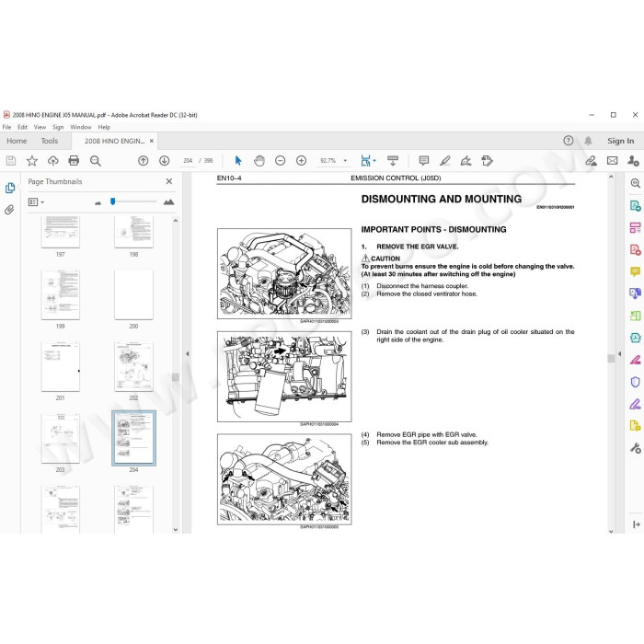
Task: Open the Protect shield tool in the right pane
Action: tap(636, 382)
